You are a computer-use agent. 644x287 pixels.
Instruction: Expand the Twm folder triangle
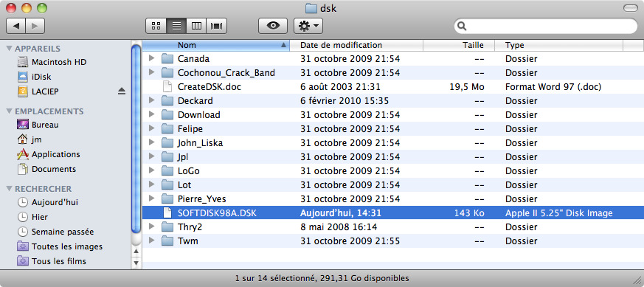point(151,241)
